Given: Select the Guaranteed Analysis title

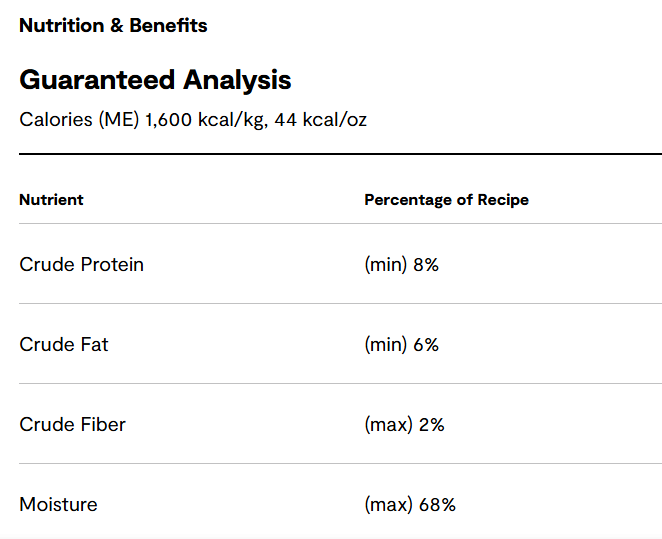Looking at the screenshot, I should point(155,80).
